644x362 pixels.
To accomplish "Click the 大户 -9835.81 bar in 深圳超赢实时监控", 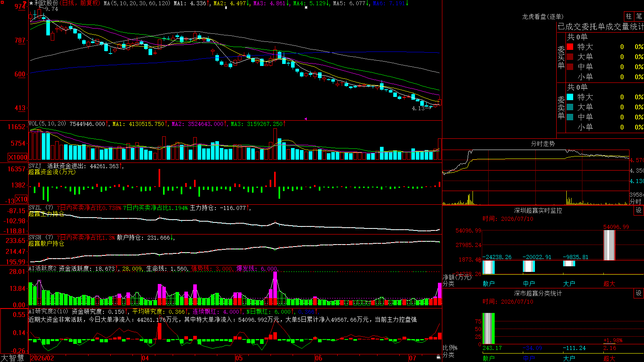I will point(569,263).
